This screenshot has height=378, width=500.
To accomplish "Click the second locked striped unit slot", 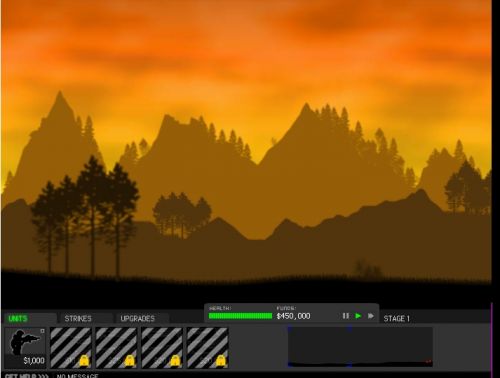I will tap(116, 347).
